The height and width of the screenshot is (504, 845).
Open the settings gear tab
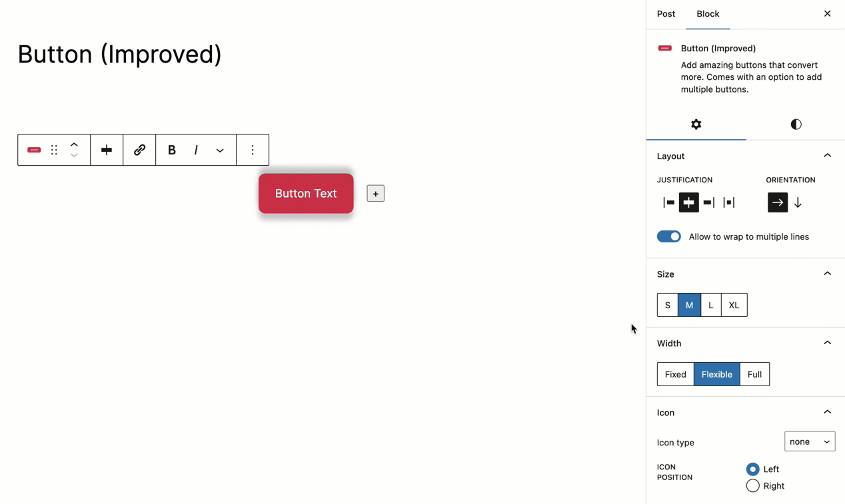(696, 125)
